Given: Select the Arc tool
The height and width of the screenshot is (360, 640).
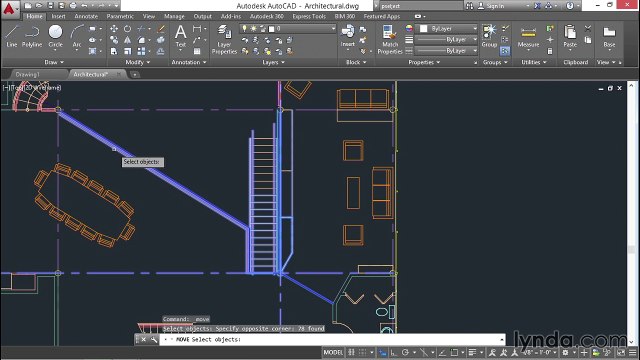Looking at the screenshot, I should click(x=77, y=36).
